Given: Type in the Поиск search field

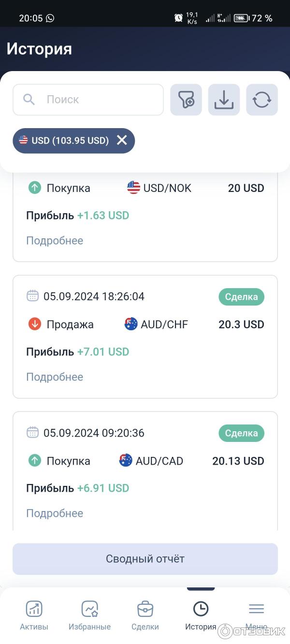Looking at the screenshot, I should coord(97,100).
